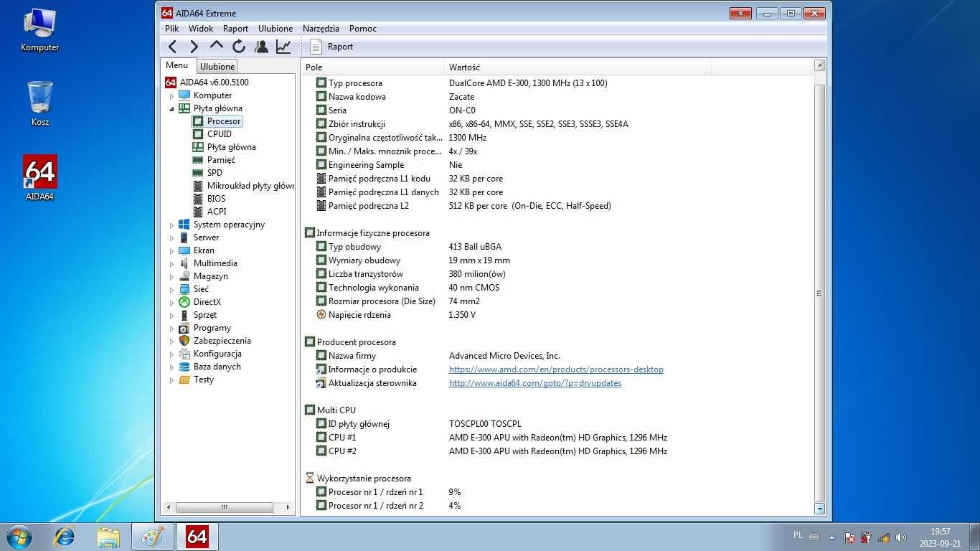Collapse the Płyta główna tree node

click(x=171, y=108)
